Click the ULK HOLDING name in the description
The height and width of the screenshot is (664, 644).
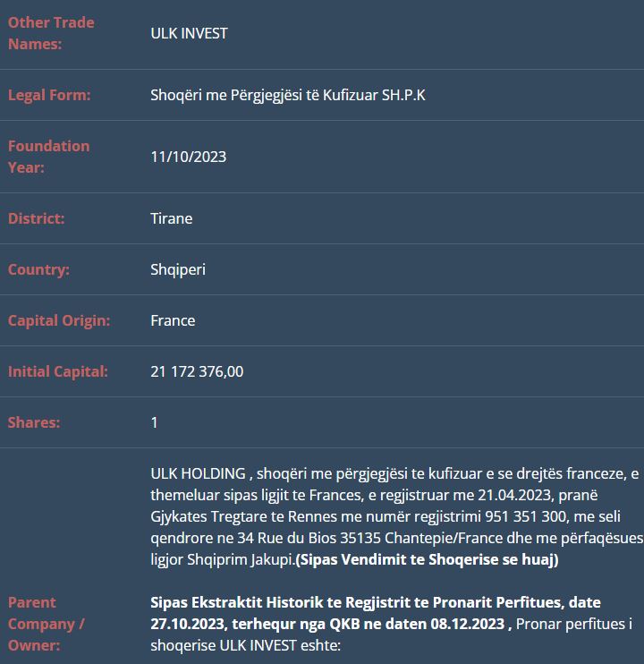[x=198, y=473]
